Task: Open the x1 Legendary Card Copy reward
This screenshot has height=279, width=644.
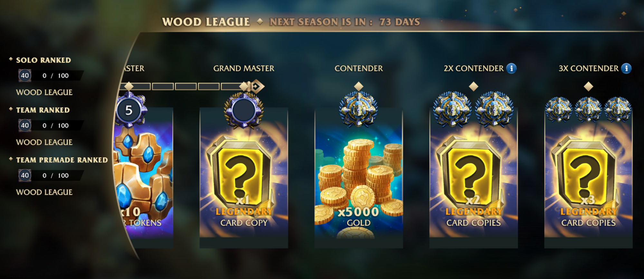Action: tap(244, 178)
